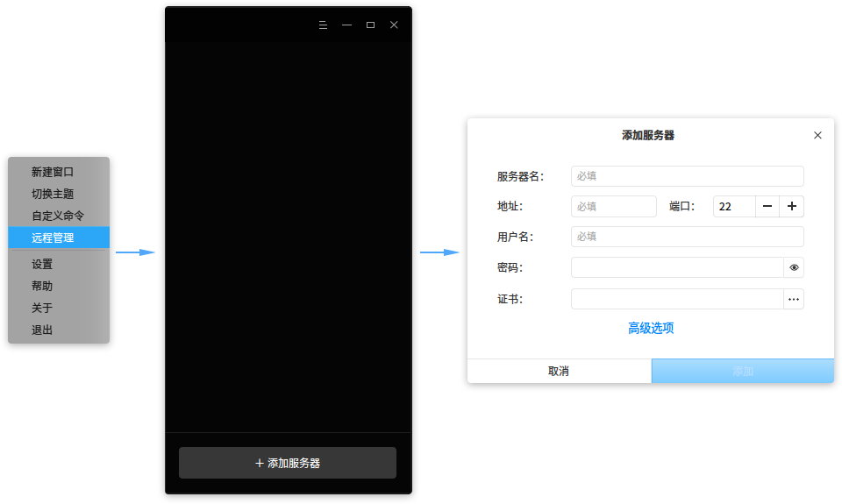The height and width of the screenshot is (504, 842).
Task: Expand 高级选项 advanced options
Action: click(x=650, y=328)
